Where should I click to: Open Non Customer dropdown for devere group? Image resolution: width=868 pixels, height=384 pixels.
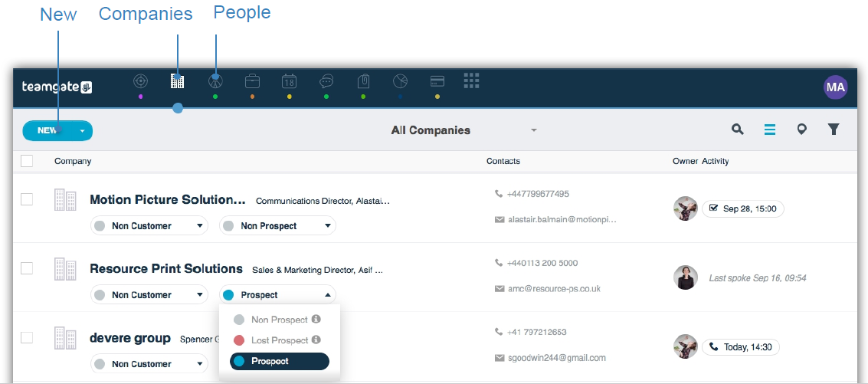149,364
